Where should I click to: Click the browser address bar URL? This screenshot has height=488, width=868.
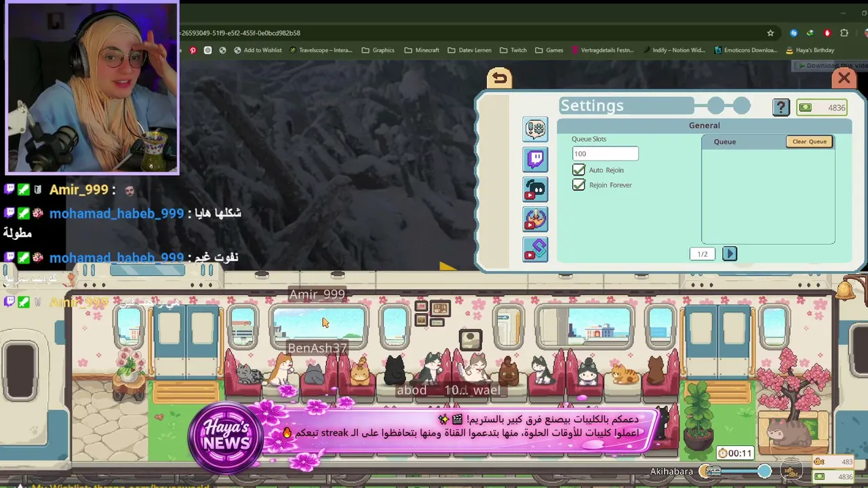click(x=240, y=33)
